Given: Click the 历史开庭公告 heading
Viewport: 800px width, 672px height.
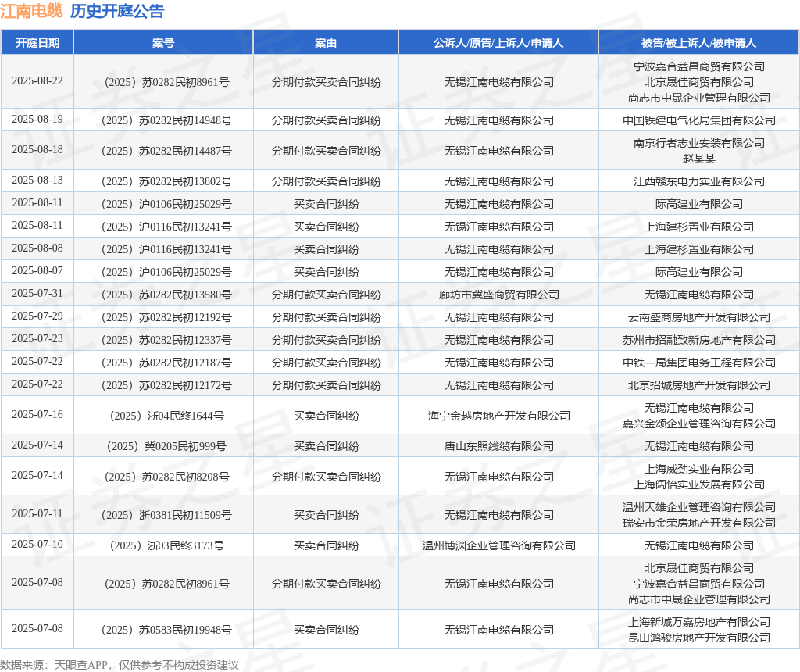Looking at the screenshot, I should pos(117,11).
